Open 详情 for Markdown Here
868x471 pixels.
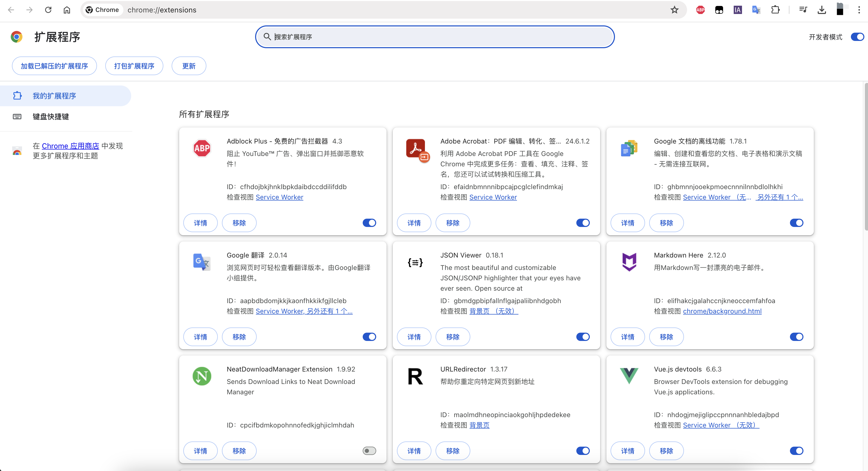628,337
